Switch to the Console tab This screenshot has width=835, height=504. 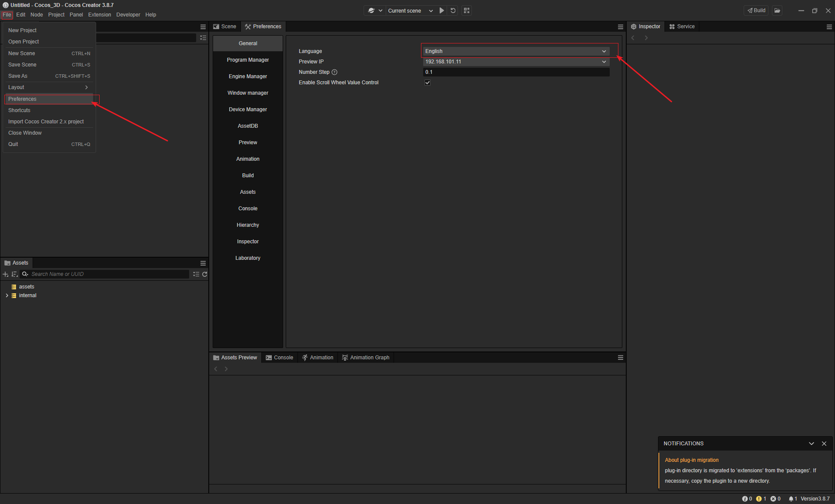[279, 358]
